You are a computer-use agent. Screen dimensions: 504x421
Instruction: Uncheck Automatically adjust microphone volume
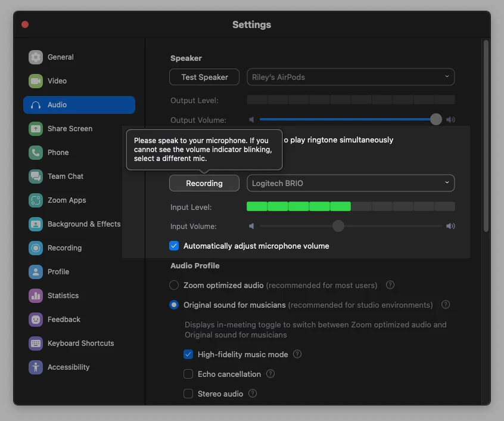174,246
